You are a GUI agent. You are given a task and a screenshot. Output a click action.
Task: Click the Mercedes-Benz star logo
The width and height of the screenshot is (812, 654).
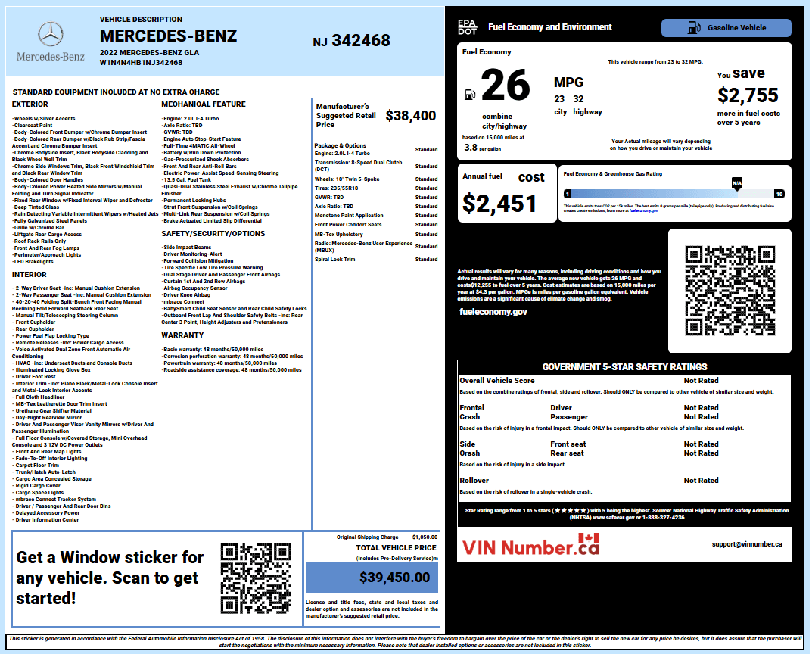click(51, 34)
